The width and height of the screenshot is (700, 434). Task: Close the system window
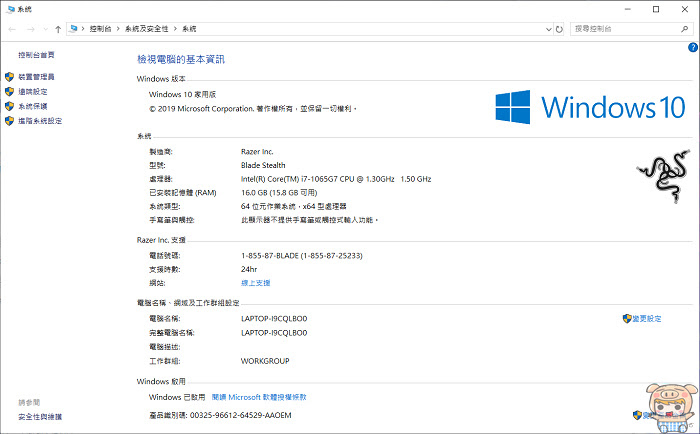tap(685, 9)
